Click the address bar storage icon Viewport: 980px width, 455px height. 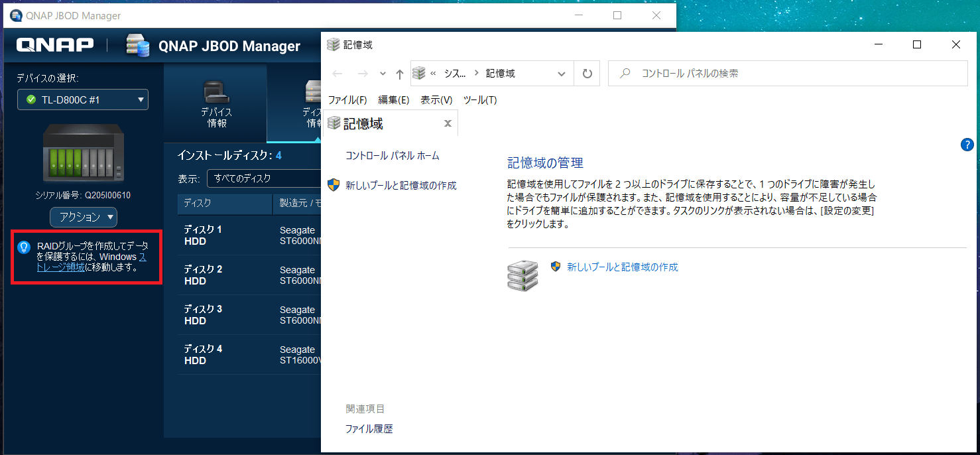coord(418,74)
